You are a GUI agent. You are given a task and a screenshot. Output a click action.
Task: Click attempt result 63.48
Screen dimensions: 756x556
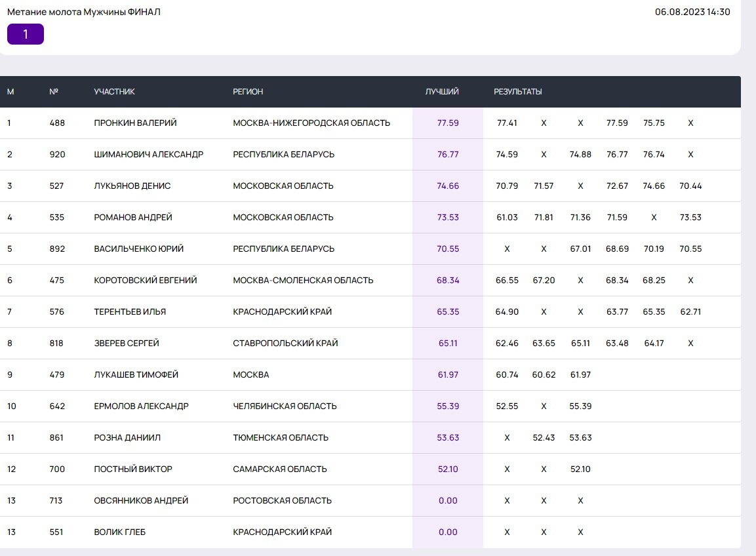pos(617,344)
